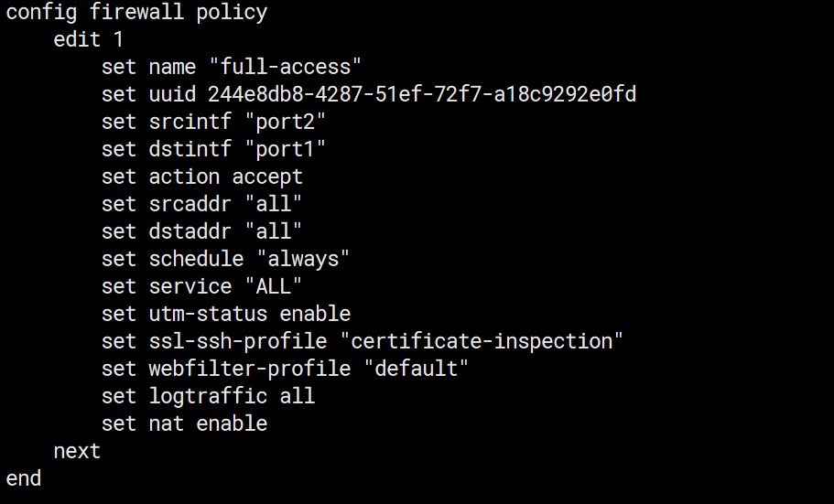Image resolution: width=834 pixels, height=504 pixels.
Task: Click the webfilter-profile value "default"
Action: pyautogui.click(x=410, y=369)
